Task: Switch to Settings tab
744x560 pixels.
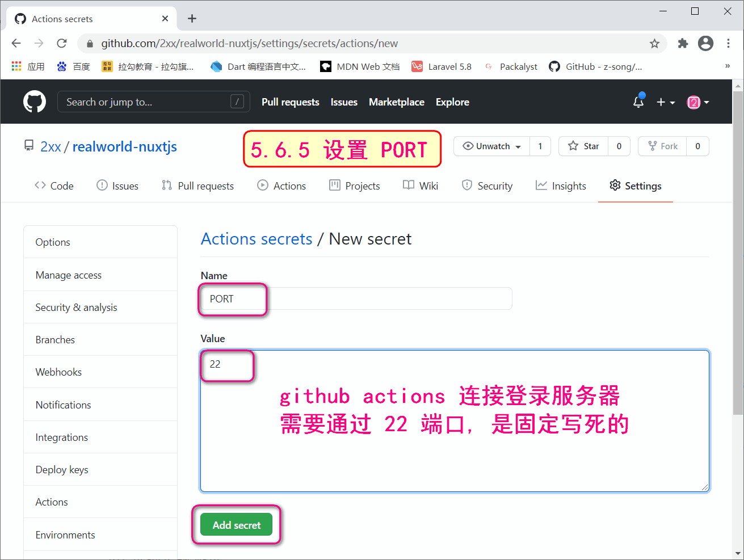Action: click(636, 186)
